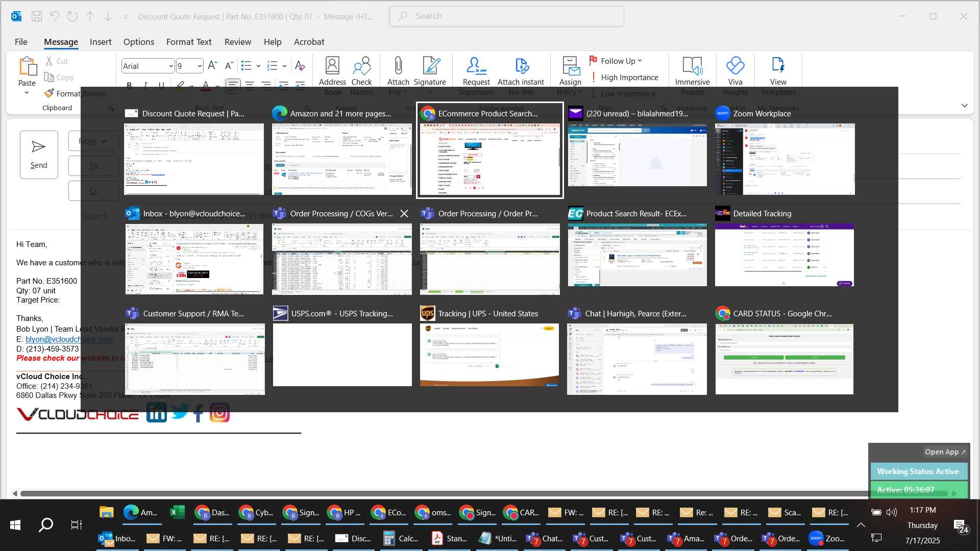Open the numbering list dropdown arrow
The image size is (980, 551).
tap(284, 66)
